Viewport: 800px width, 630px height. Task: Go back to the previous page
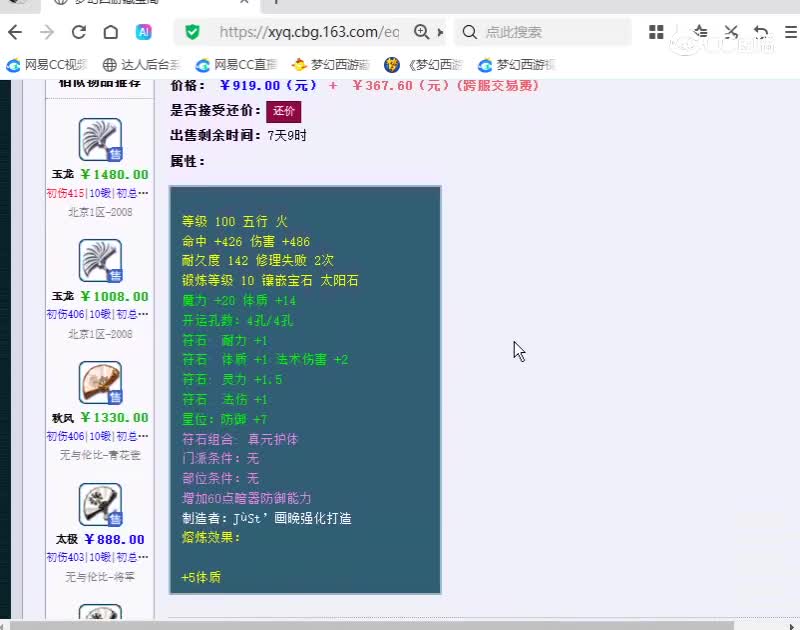15,32
